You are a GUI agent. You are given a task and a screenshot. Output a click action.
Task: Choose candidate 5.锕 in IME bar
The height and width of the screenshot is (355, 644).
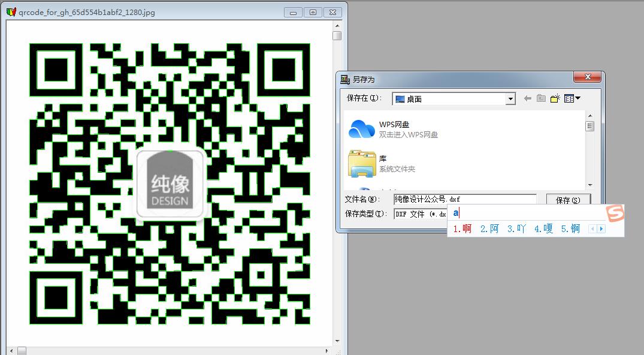(570, 228)
